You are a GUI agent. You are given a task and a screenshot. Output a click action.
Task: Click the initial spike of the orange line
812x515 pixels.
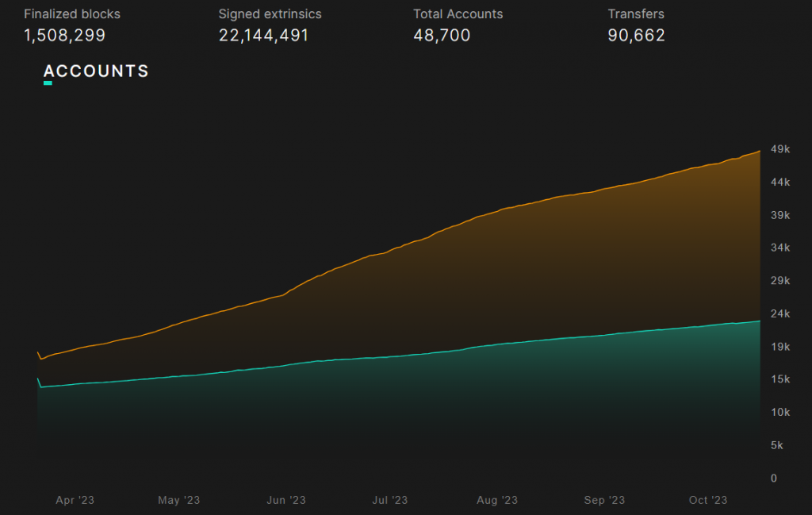coord(38,352)
